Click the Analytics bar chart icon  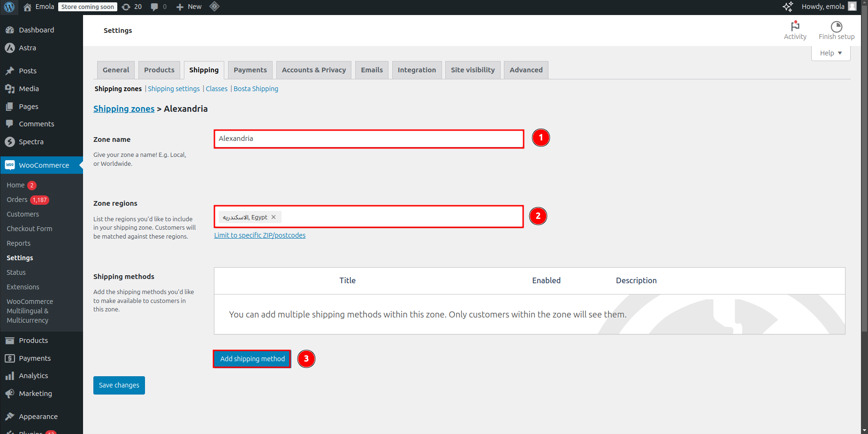(10, 376)
